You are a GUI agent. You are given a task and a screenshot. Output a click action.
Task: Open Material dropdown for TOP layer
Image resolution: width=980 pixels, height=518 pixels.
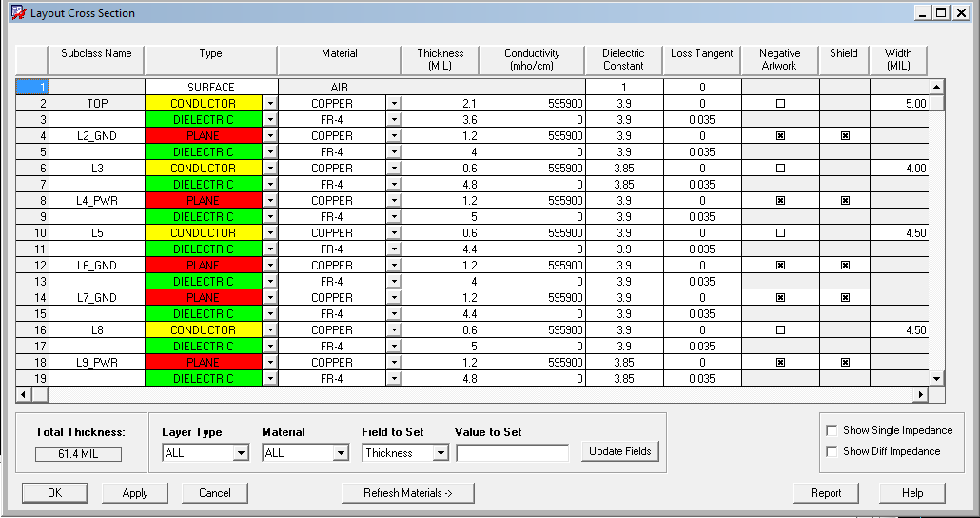(x=394, y=104)
